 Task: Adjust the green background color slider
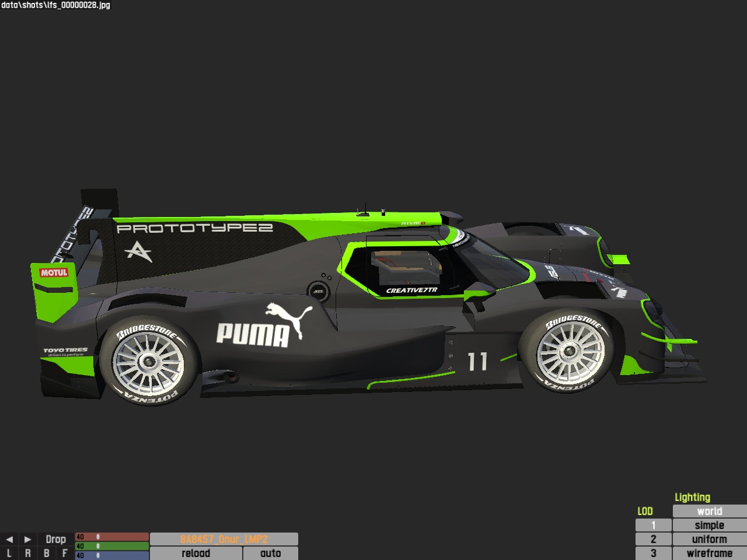[112, 546]
